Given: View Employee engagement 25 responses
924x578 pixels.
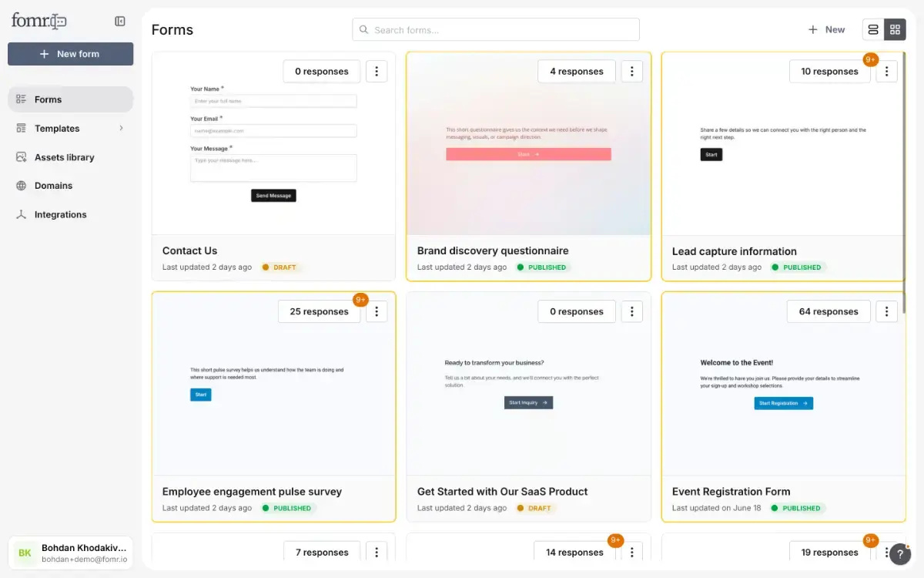Looking at the screenshot, I should [319, 312].
